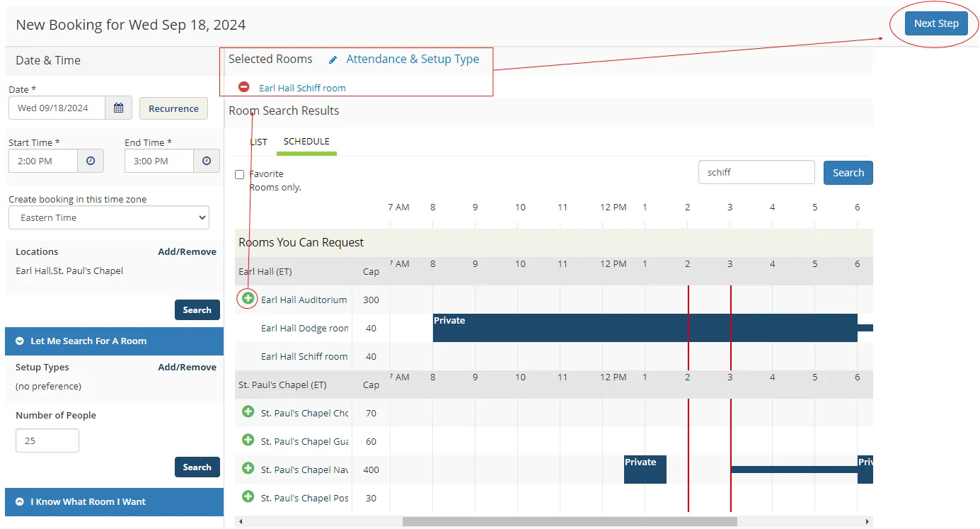Click Add/Remove next to Locations
Screen dimensions: 980x529
187,251
